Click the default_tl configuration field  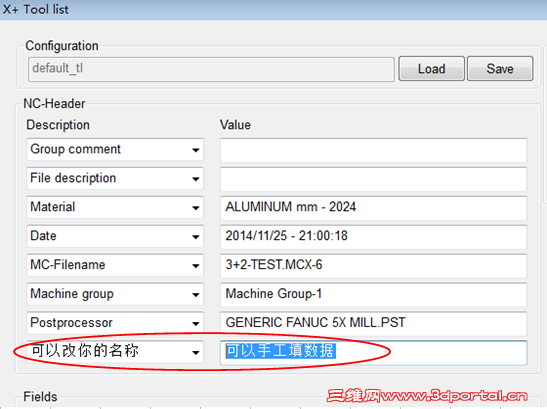click(x=211, y=69)
